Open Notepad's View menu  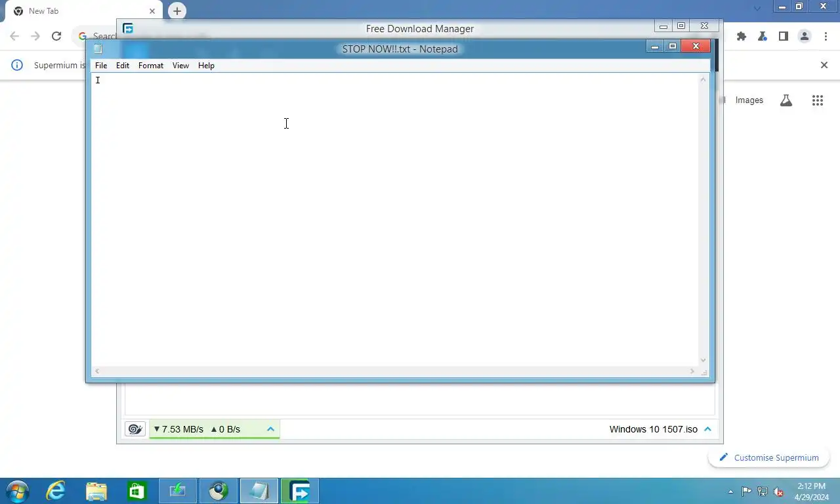click(x=180, y=66)
